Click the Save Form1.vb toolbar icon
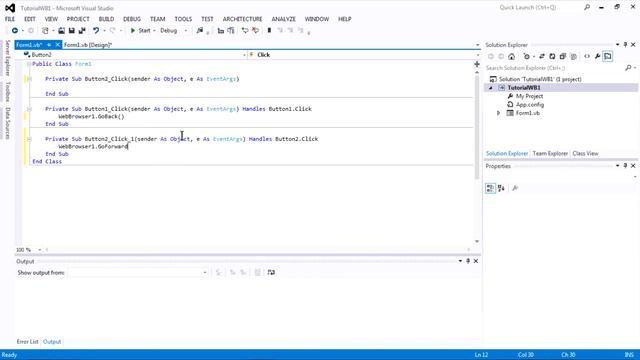The image size is (640, 360). click(x=71, y=31)
